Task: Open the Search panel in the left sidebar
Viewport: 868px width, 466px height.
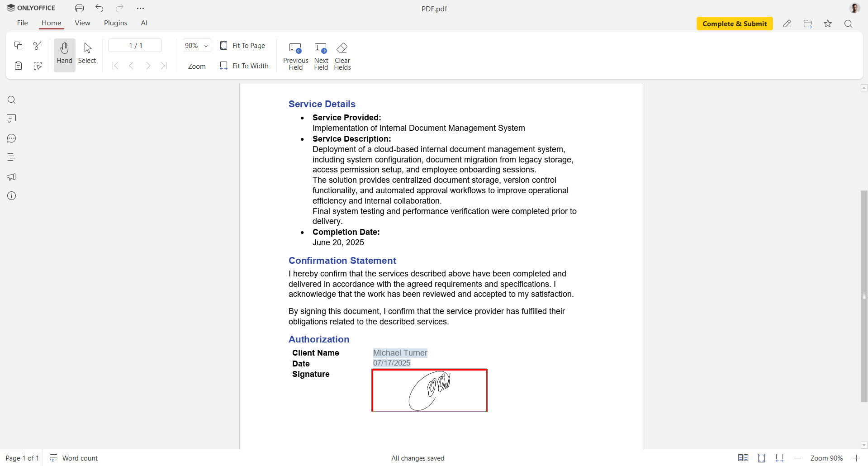Action: (x=11, y=100)
